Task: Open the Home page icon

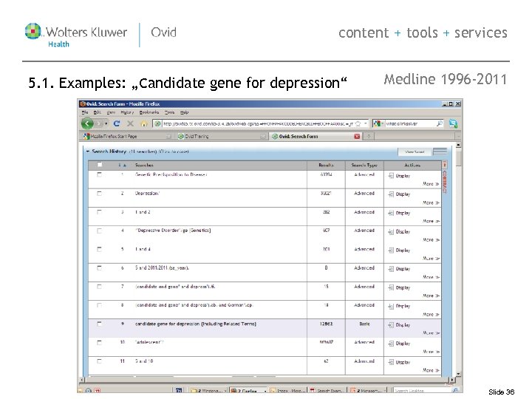Action: point(144,123)
